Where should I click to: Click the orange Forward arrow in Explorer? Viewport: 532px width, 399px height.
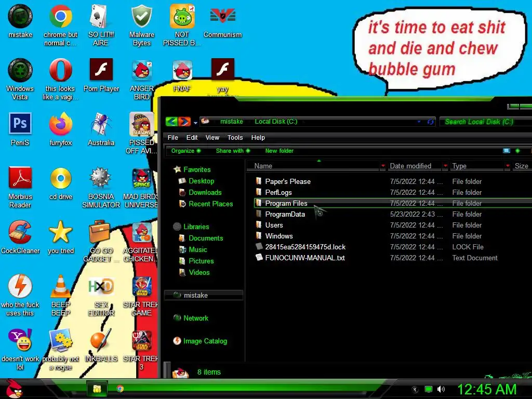click(184, 121)
